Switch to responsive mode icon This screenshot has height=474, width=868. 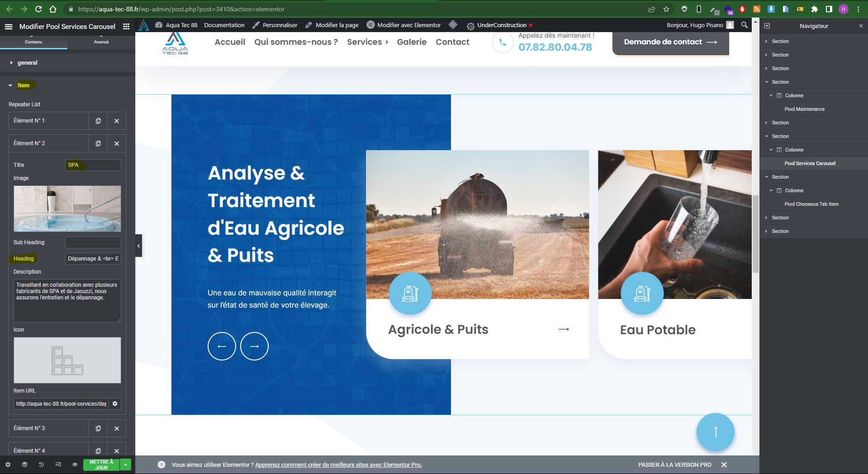pos(58,465)
